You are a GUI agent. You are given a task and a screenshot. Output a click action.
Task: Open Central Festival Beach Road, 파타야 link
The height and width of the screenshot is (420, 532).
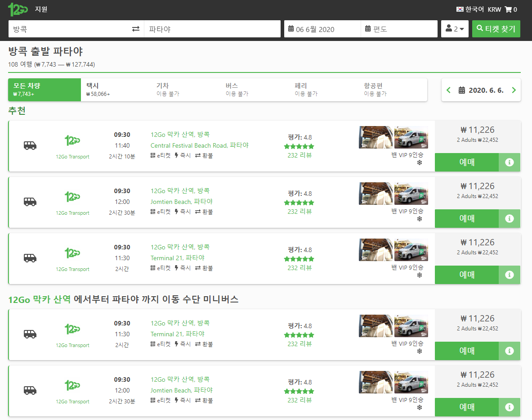(200, 145)
